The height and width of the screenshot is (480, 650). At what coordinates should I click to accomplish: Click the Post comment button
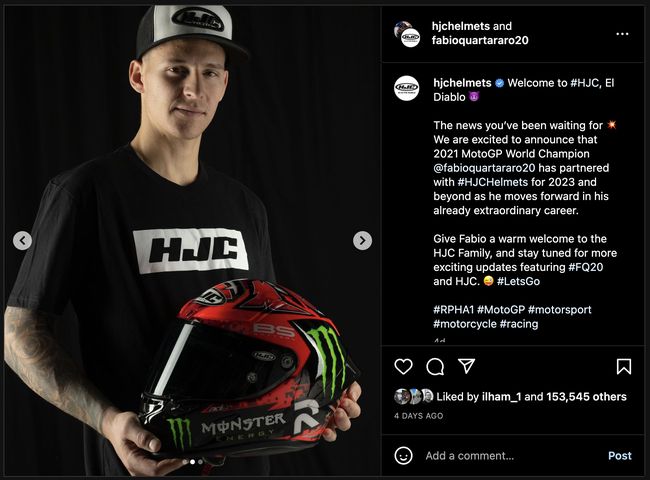click(x=620, y=456)
